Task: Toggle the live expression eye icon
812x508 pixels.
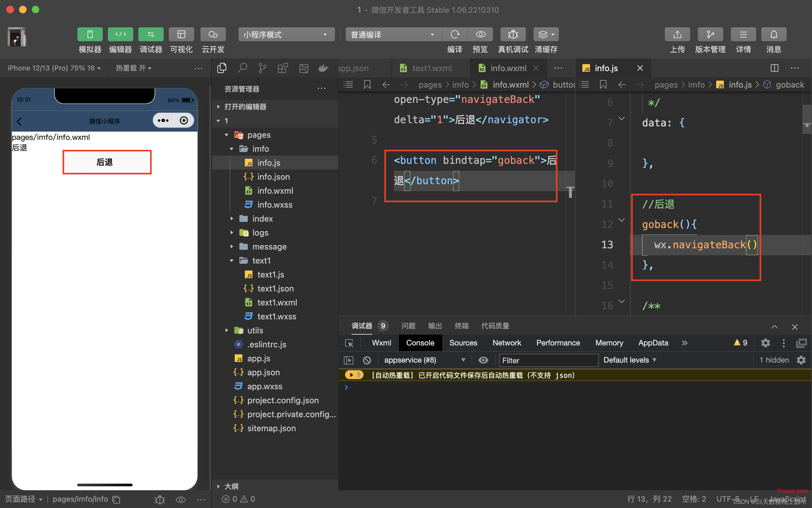Action: click(483, 360)
